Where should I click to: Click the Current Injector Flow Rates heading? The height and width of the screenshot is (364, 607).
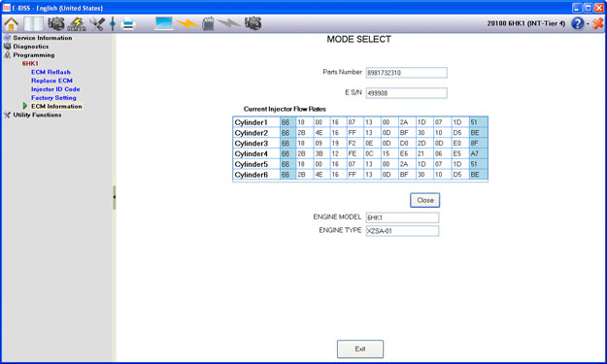point(285,109)
